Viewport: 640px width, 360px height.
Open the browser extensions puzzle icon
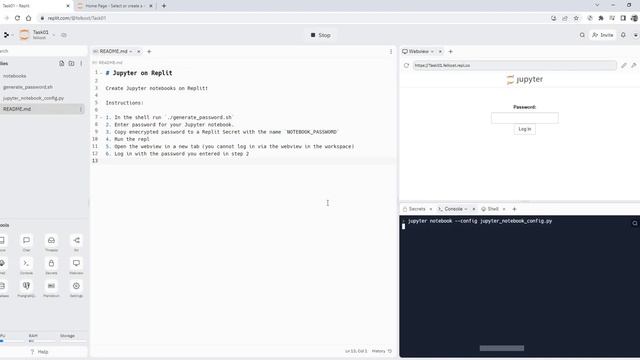click(x=601, y=18)
